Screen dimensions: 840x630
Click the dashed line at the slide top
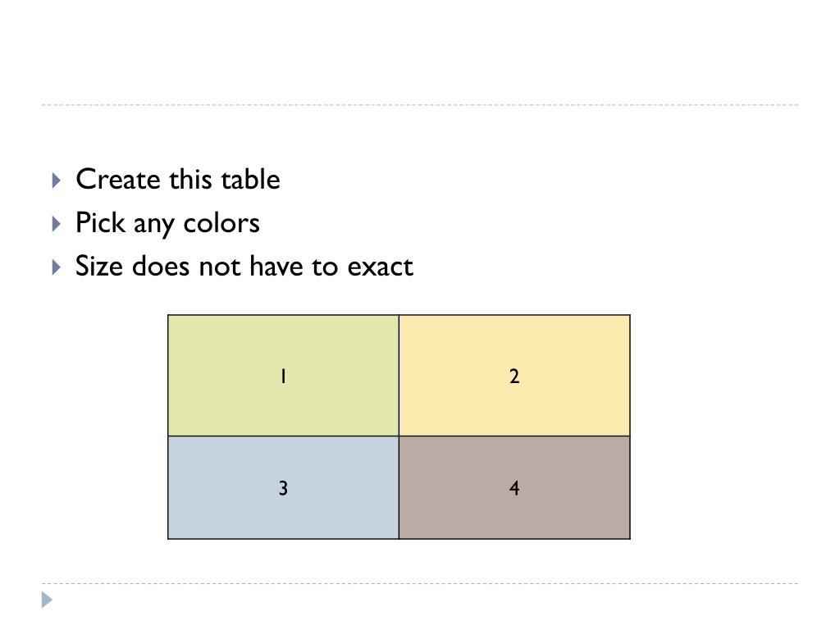tap(420, 105)
